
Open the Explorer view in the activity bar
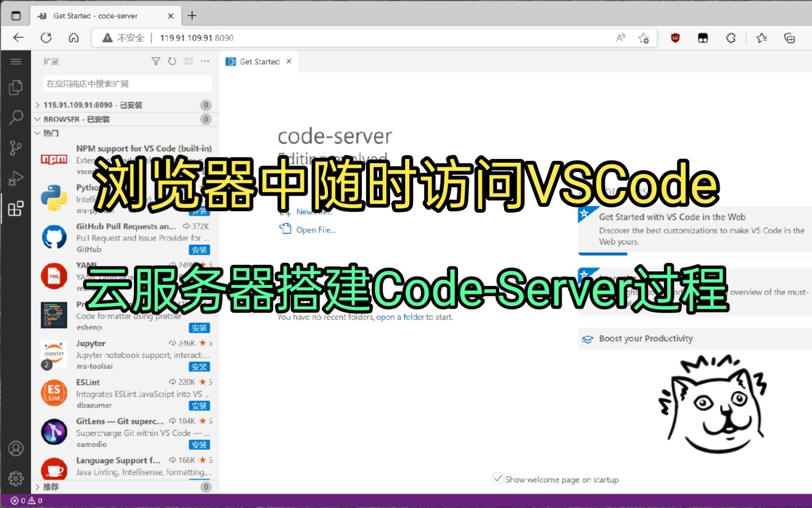[16, 87]
